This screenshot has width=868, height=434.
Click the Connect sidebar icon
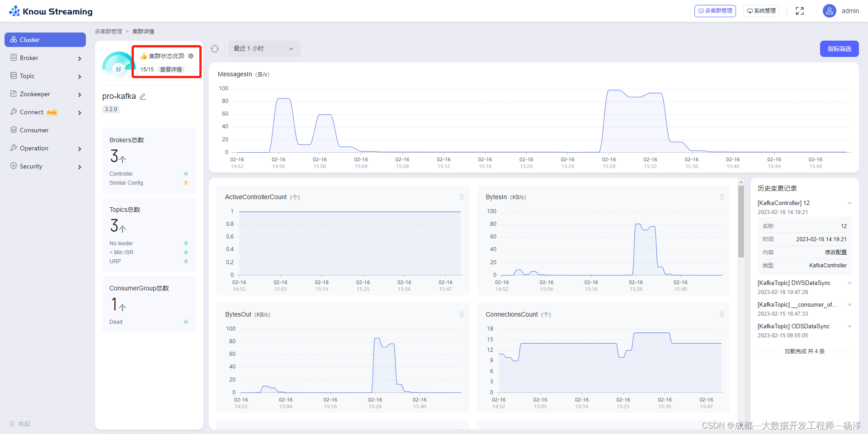(14, 112)
